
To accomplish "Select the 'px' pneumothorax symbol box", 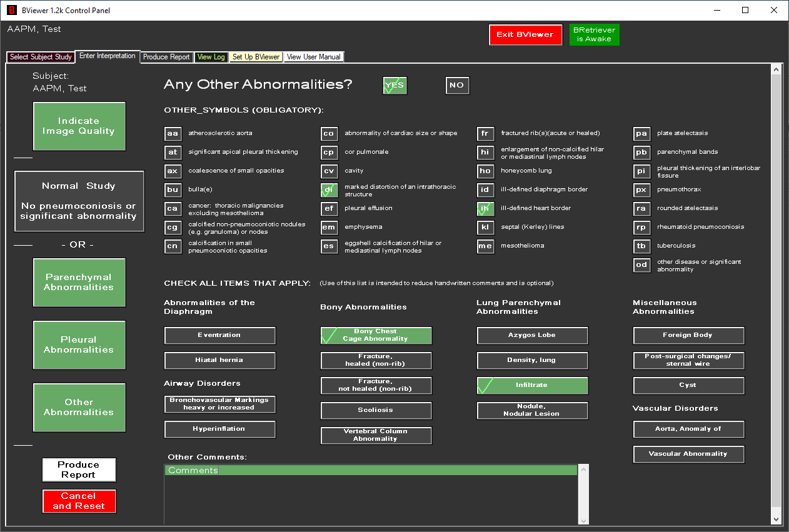I will click(641, 190).
